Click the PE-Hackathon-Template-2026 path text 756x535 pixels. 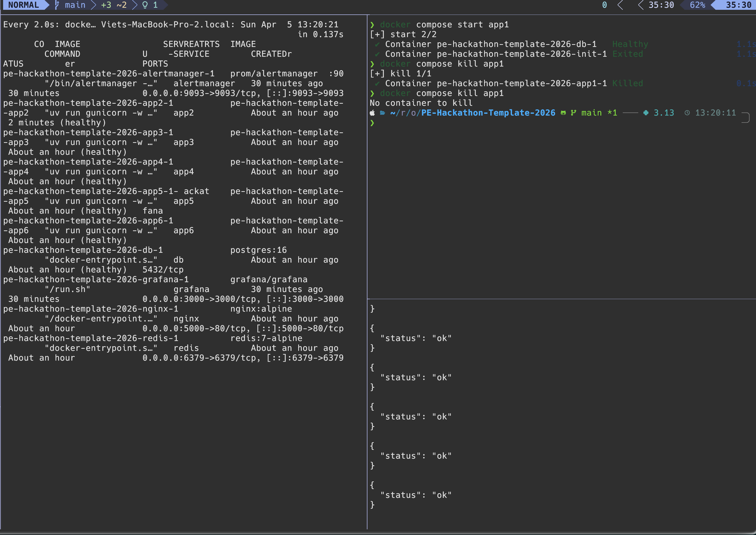pyautogui.click(x=488, y=113)
